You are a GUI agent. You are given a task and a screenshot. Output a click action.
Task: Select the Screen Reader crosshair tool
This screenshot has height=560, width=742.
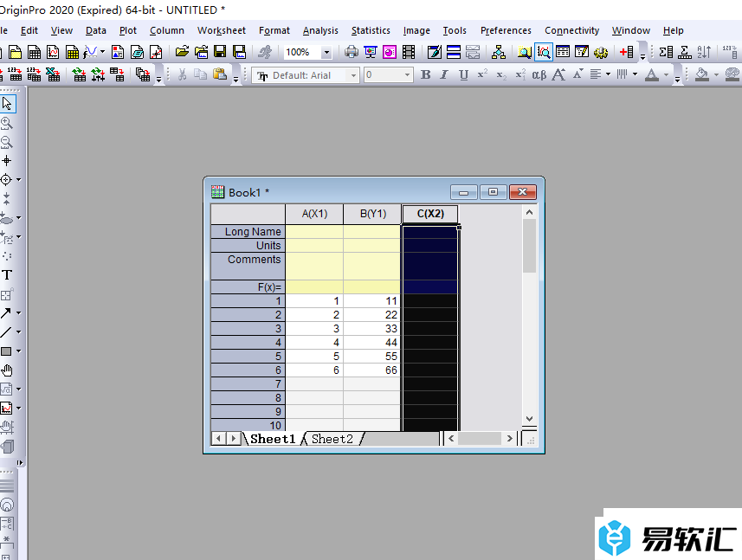point(7,161)
